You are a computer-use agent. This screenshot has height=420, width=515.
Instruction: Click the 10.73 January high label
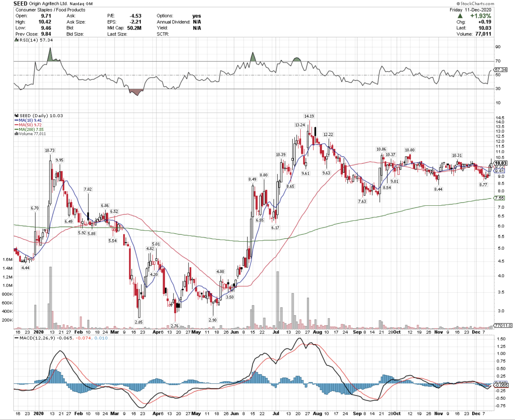[50, 150]
